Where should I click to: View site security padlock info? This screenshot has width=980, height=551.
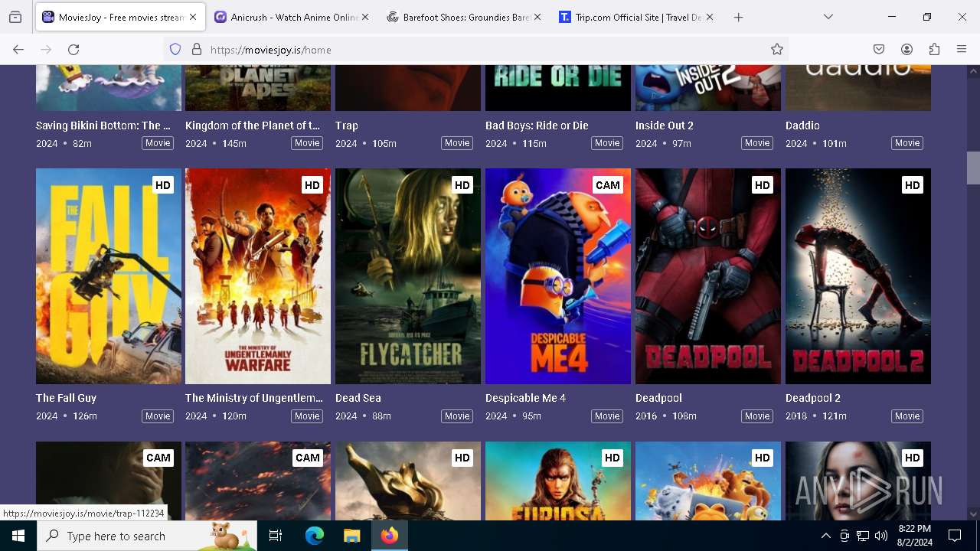point(197,49)
